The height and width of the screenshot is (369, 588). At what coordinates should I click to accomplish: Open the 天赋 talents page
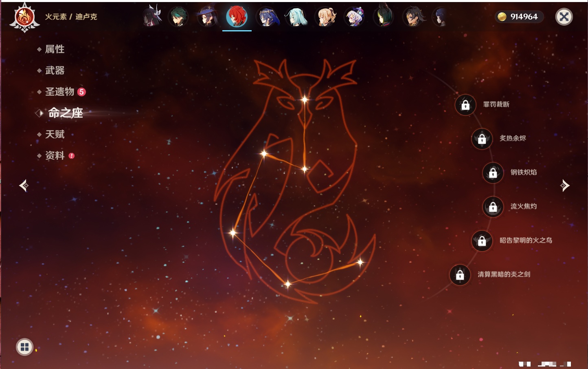coord(55,134)
